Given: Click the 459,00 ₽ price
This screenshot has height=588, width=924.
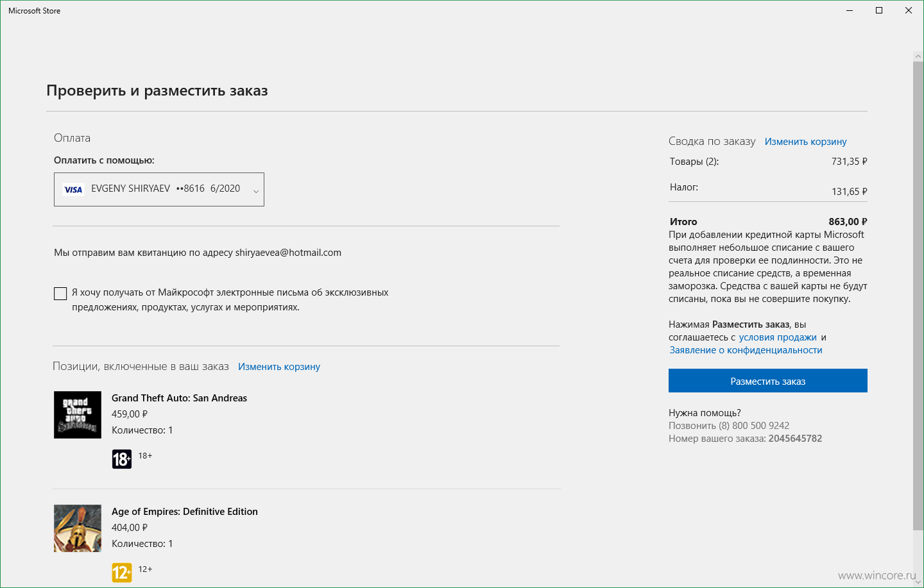Looking at the screenshot, I should (130, 414).
